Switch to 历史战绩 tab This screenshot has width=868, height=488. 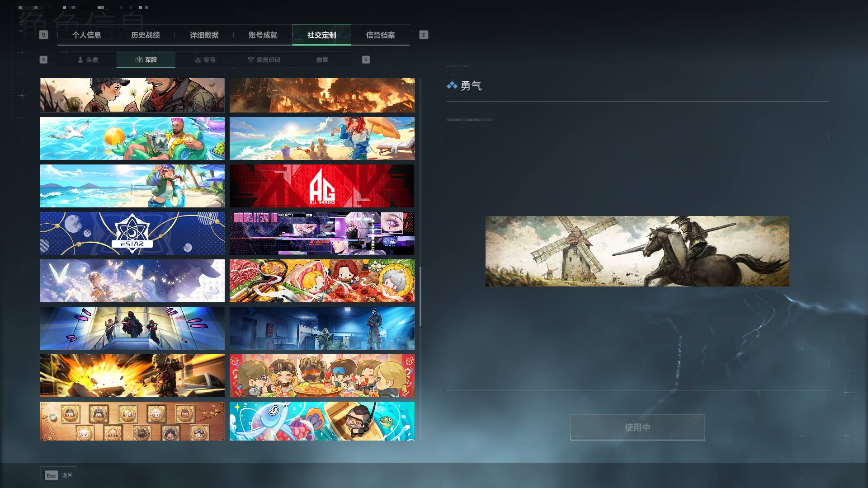145,35
